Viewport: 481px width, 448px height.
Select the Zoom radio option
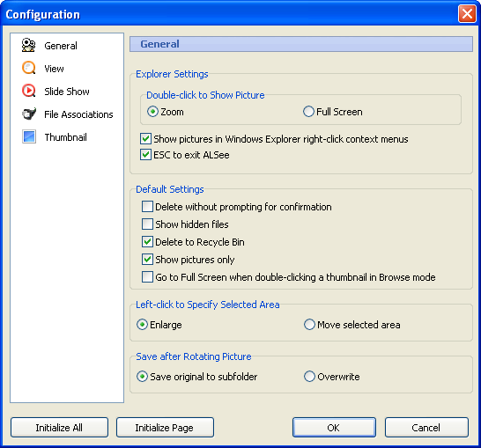(152, 112)
